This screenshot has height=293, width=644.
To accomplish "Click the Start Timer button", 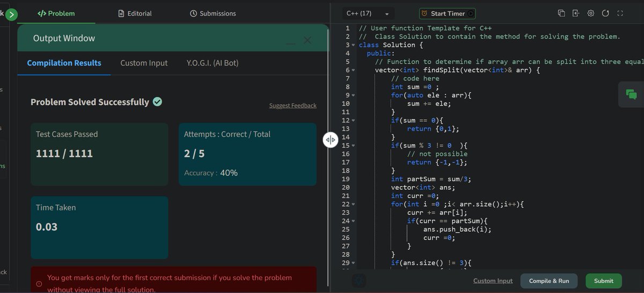I will [x=447, y=13].
